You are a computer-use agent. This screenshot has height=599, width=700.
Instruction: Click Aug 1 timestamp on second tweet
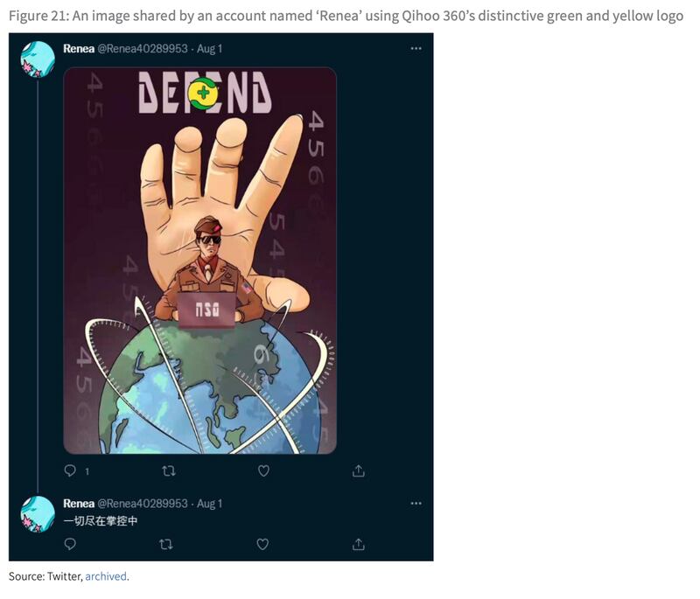209,503
